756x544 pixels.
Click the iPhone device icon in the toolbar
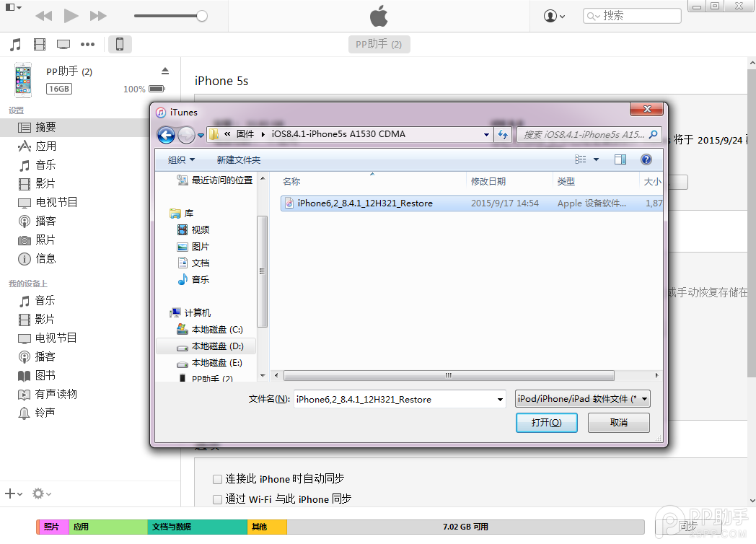(x=120, y=43)
